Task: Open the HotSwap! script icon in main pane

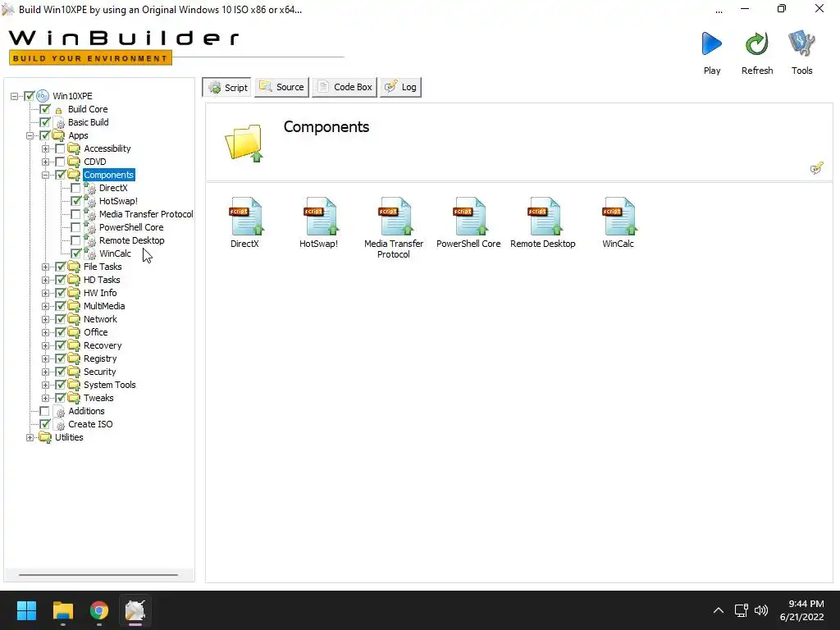Action: click(x=321, y=217)
